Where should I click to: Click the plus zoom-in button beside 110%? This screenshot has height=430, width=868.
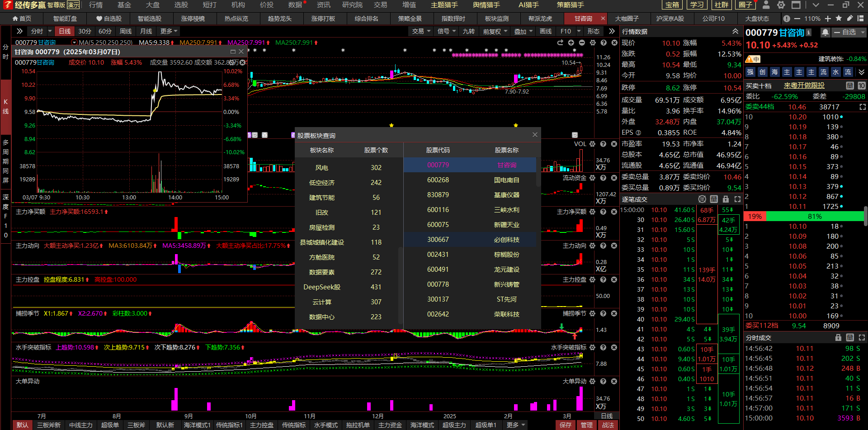pos(828,19)
